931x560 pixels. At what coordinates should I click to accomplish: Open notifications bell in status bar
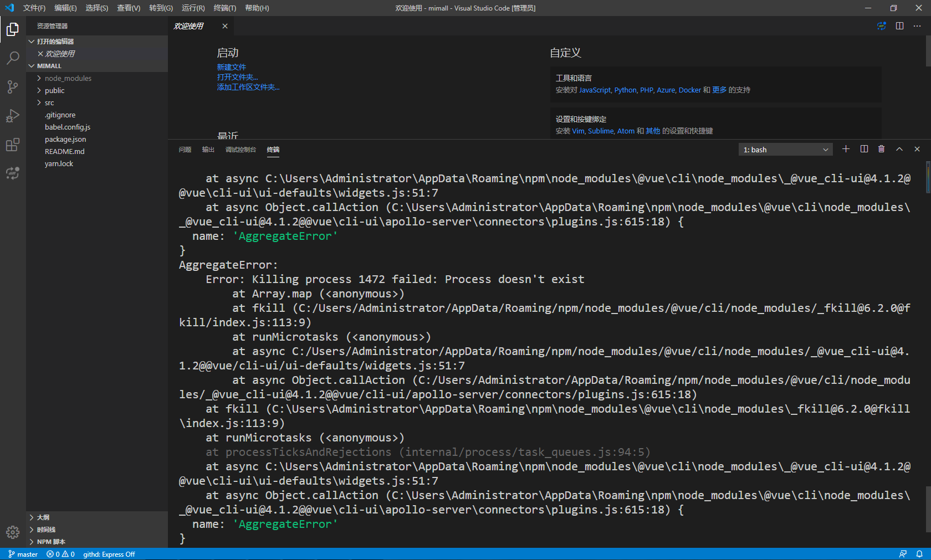(919, 554)
